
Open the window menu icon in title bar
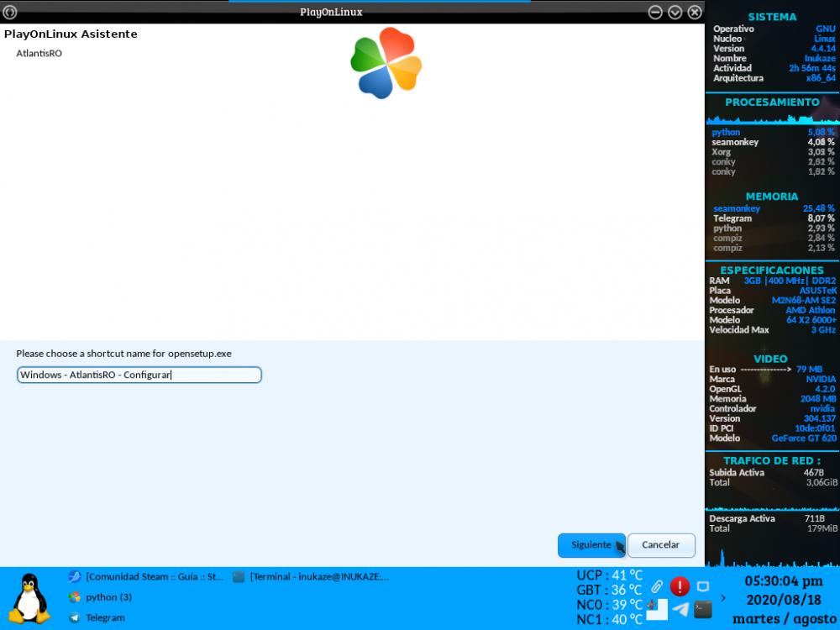click(x=10, y=12)
